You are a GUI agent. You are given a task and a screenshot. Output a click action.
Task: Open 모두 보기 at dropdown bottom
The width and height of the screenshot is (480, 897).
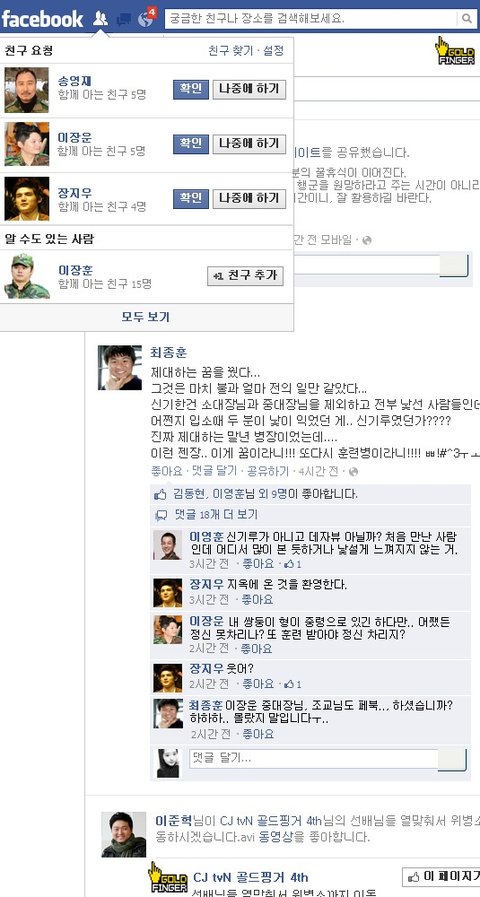pyautogui.click(x=146, y=316)
